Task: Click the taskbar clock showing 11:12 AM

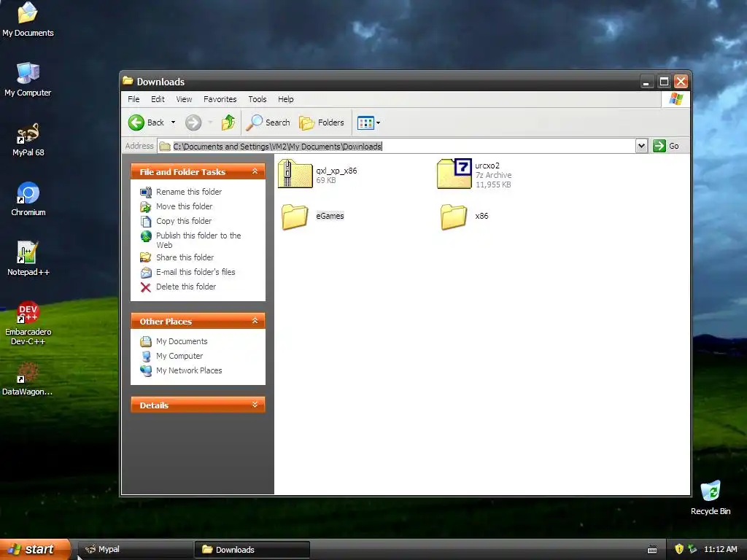Action: (720, 549)
